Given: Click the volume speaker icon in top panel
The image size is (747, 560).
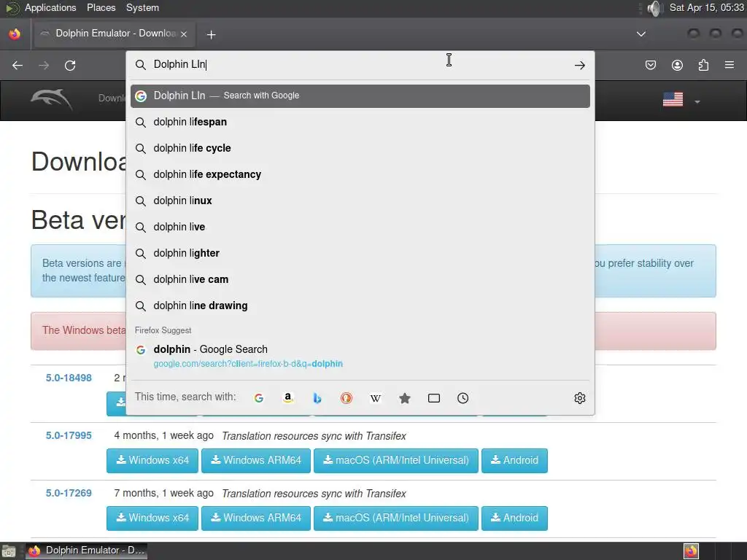Looking at the screenshot, I should pyautogui.click(x=655, y=8).
